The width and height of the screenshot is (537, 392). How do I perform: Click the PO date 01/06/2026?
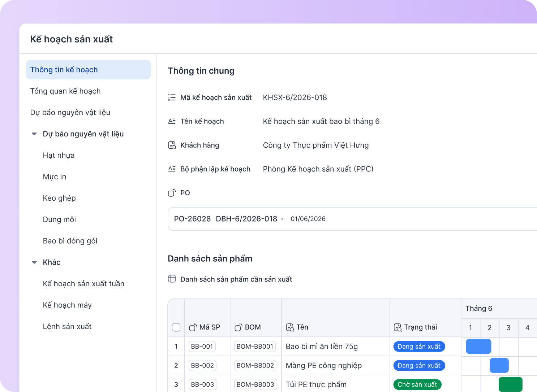click(x=308, y=219)
